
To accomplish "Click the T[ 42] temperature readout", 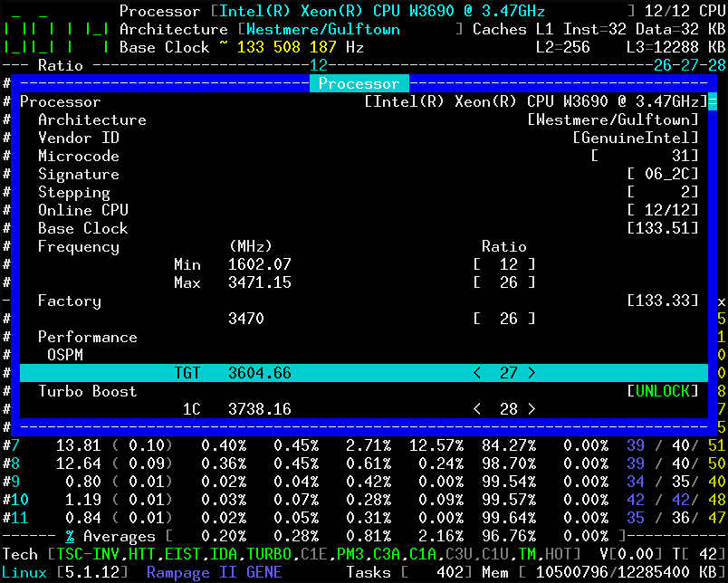I will (698, 554).
